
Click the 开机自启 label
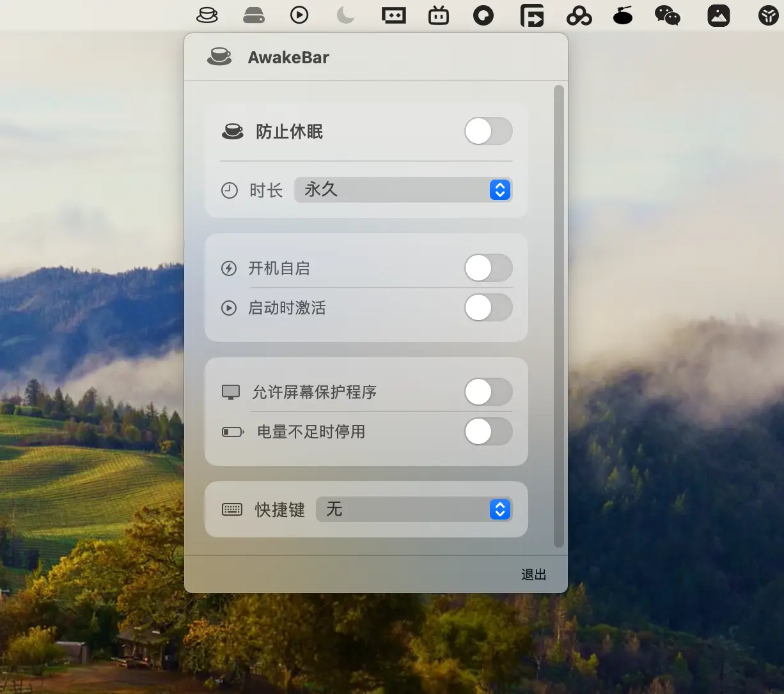click(279, 268)
